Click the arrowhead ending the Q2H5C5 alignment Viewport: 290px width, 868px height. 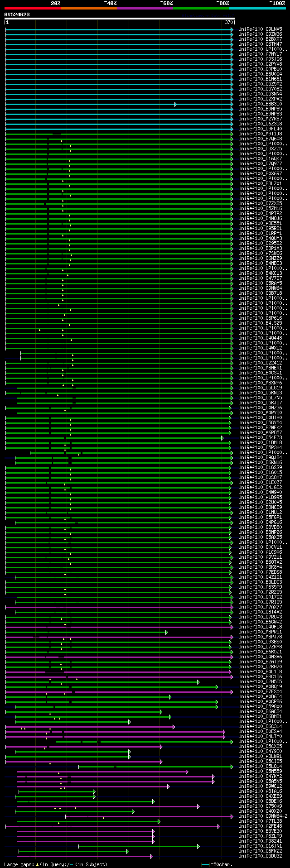coord(198,682)
